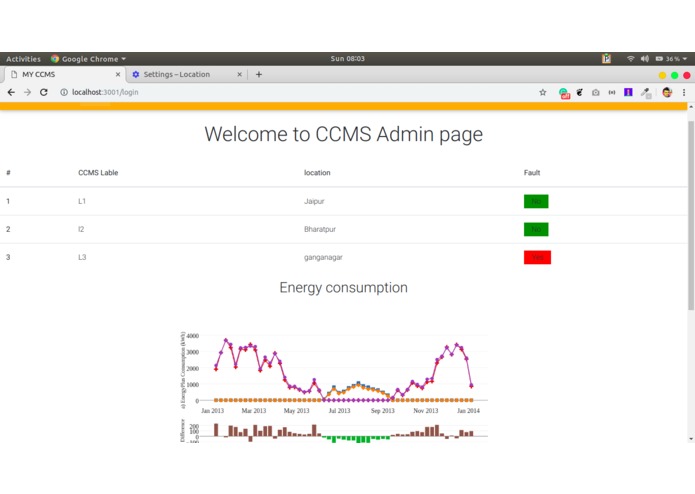Click the location column header

[317, 173]
